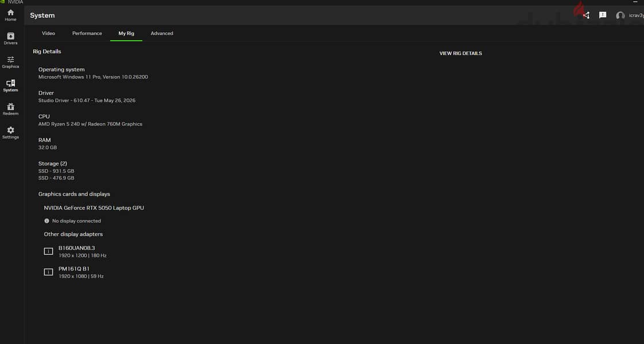The width and height of the screenshot is (644, 344).
Task: Open the Redeem gift section
Action: coord(11,109)
